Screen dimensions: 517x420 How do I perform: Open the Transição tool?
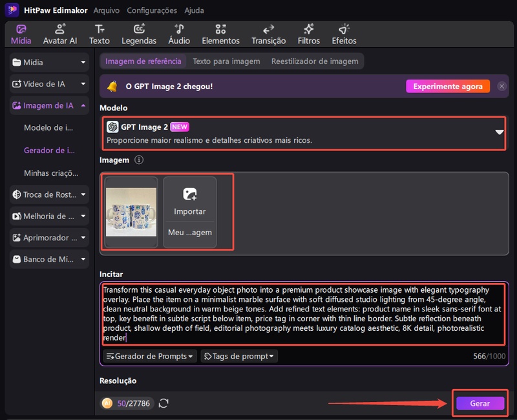[268, 35]
